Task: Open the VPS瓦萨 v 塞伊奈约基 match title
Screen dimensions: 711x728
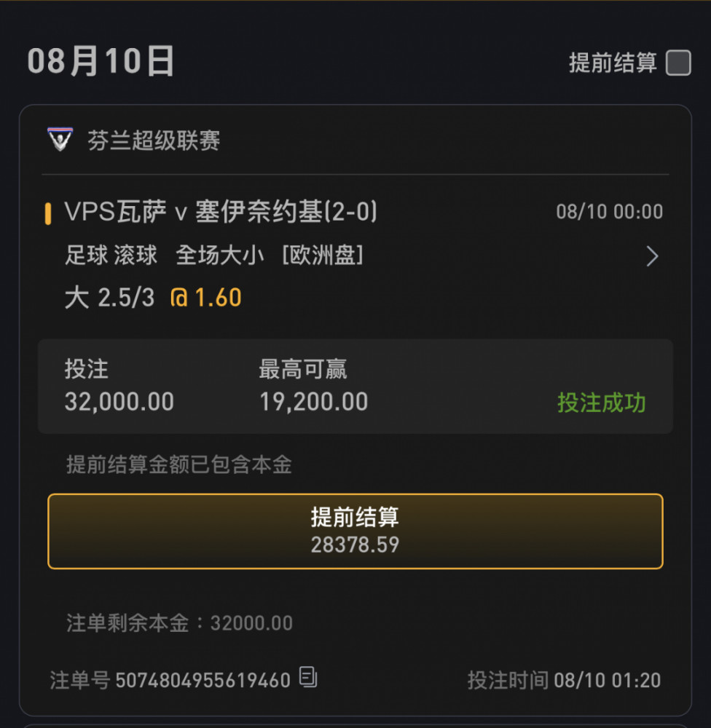Action: click(x=221, y=212)
